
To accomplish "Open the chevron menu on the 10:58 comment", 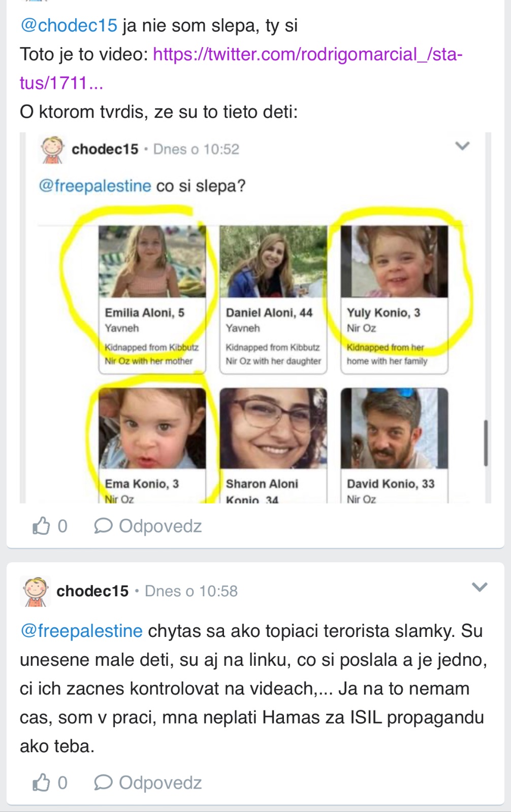I will coord(480,587).
